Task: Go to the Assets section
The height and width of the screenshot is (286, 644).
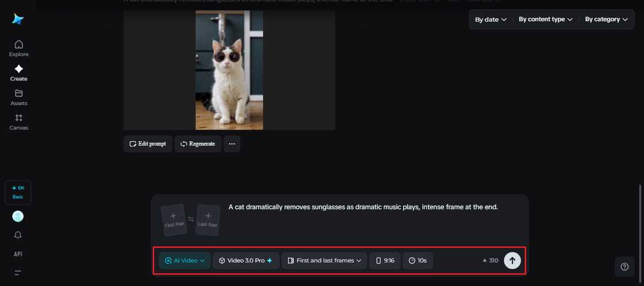Action: coord(18,97)
